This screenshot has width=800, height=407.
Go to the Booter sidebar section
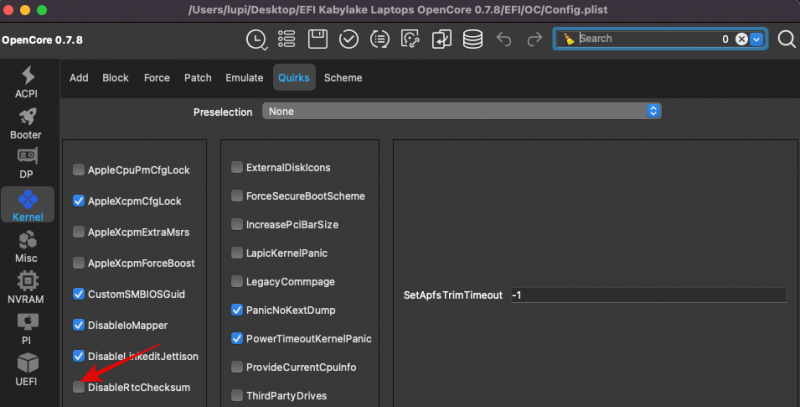(x=26, y=124)
